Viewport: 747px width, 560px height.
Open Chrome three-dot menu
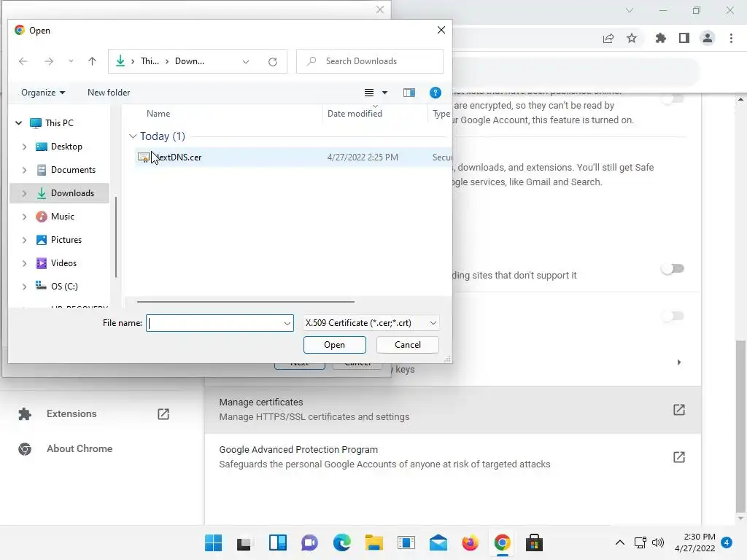(x=731, y=38)
